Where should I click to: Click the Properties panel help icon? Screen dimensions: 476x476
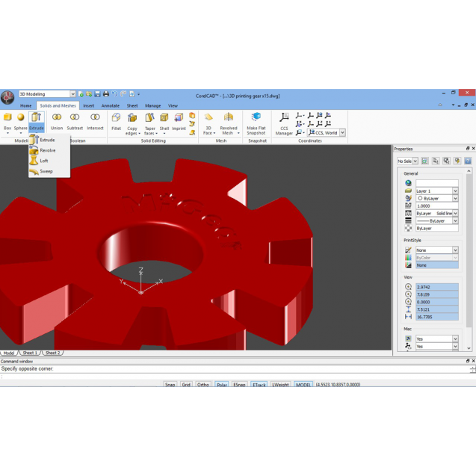468,161
